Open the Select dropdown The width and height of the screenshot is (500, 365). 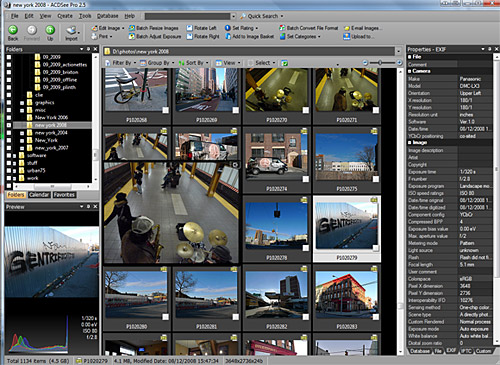262,63
